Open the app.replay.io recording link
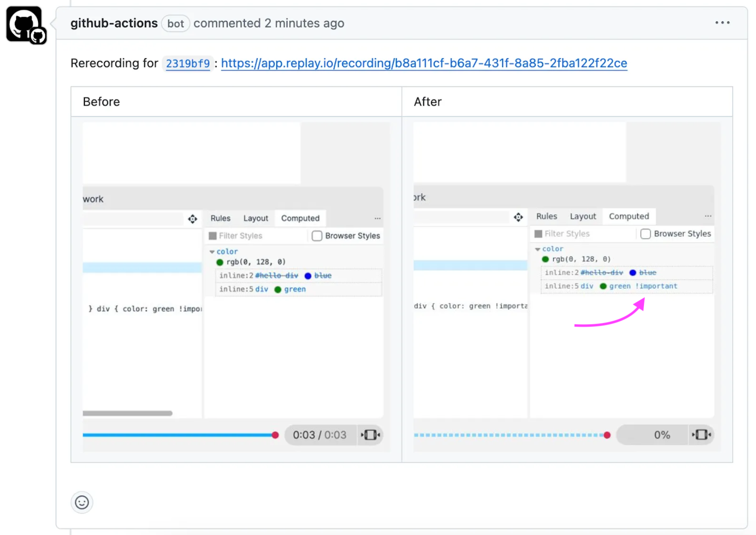 424,63
